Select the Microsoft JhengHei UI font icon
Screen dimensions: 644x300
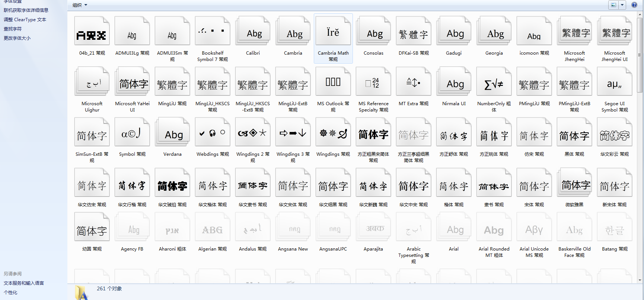(x=615, y=31)
